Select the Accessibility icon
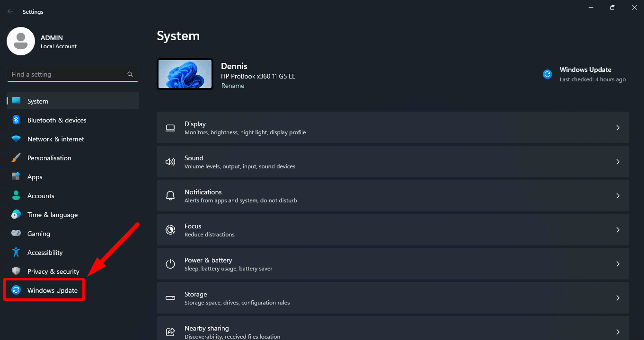This screenshot has width=644, height=340. click(x=16, y=253)
